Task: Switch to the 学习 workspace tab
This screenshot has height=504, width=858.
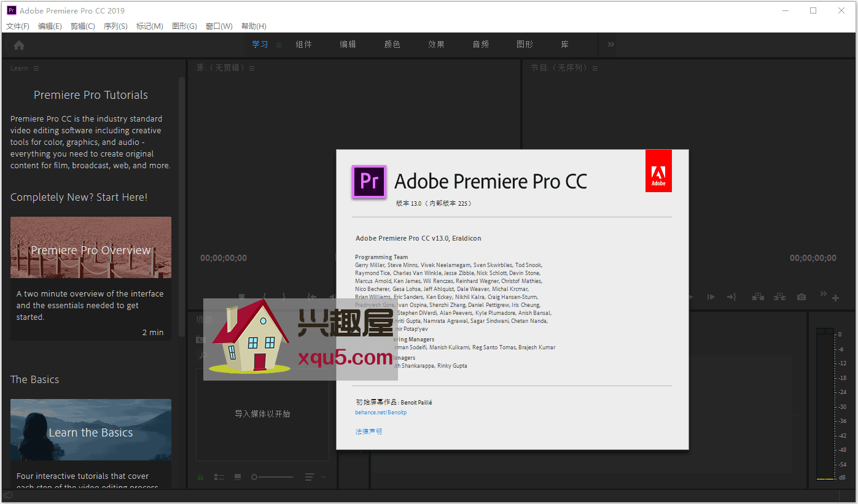Action: pos(260,44)
